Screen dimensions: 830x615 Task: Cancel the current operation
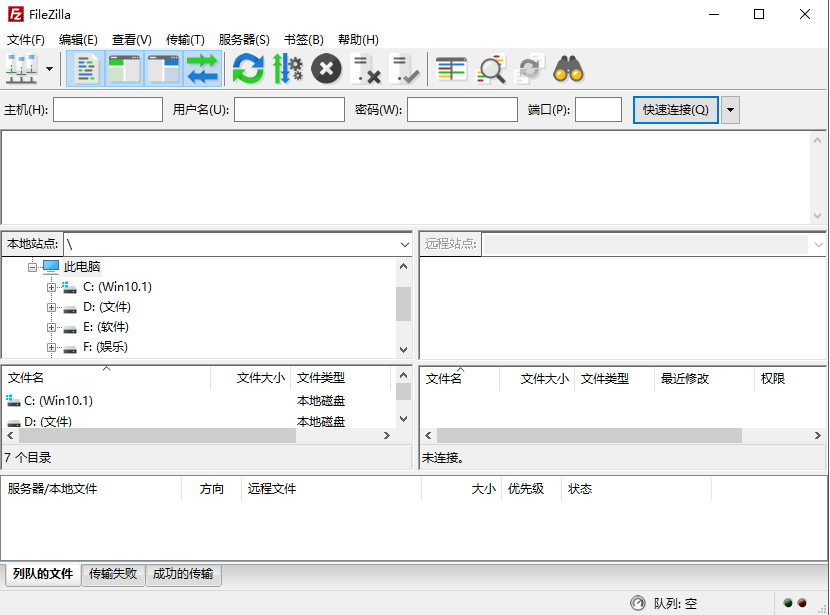coord(325,68)
